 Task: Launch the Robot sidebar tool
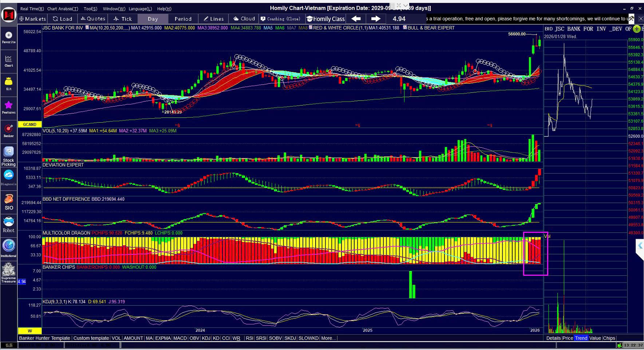(x=9, y=224)
